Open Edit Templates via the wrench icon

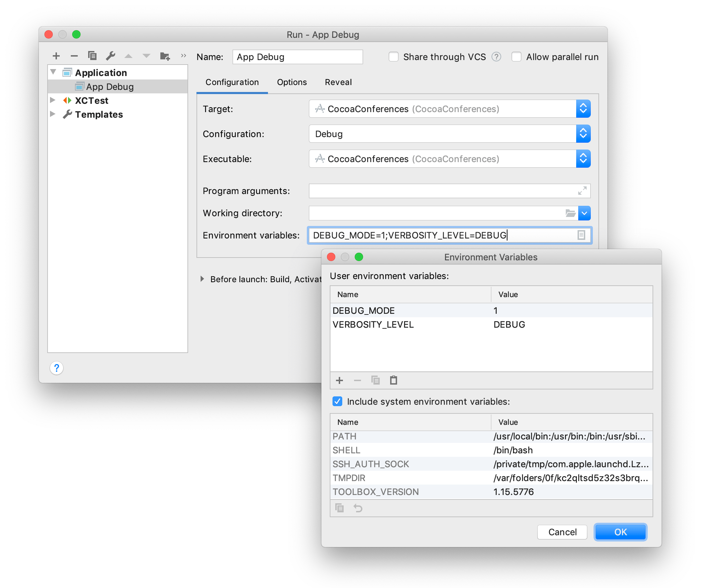110,56
